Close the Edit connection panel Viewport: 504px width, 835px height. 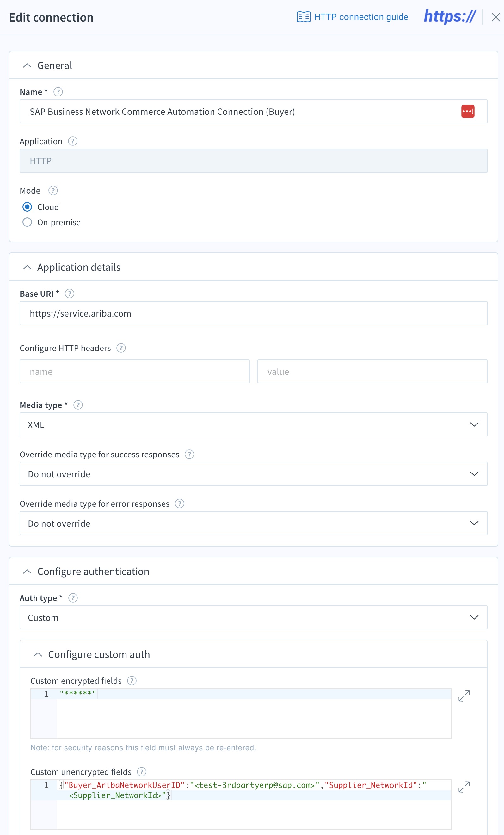click(x=495, y=17)
